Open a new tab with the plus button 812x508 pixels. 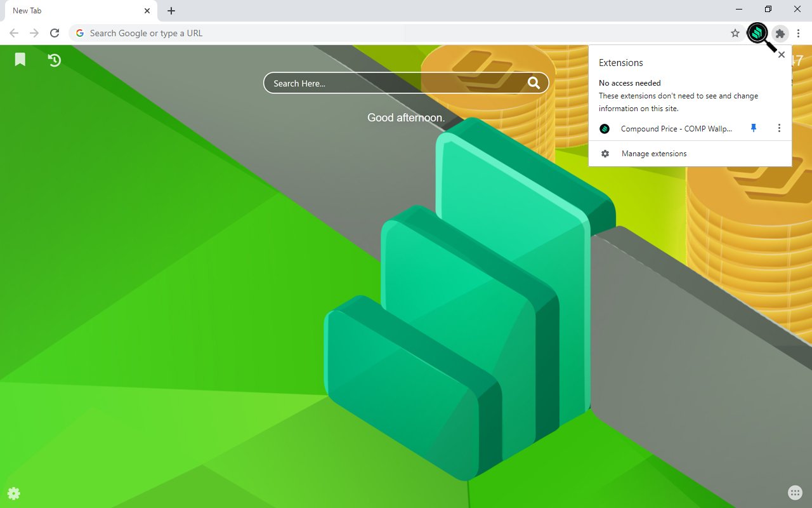(x=171, y=11)
